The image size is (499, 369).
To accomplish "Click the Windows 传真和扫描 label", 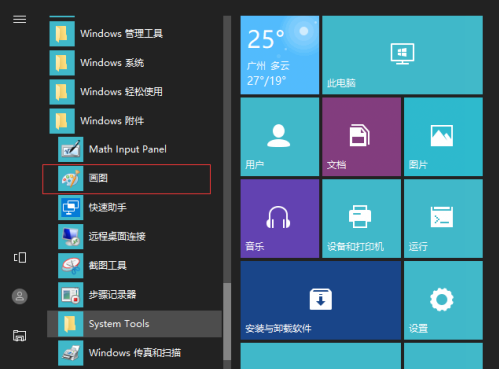I will point(135,353).
